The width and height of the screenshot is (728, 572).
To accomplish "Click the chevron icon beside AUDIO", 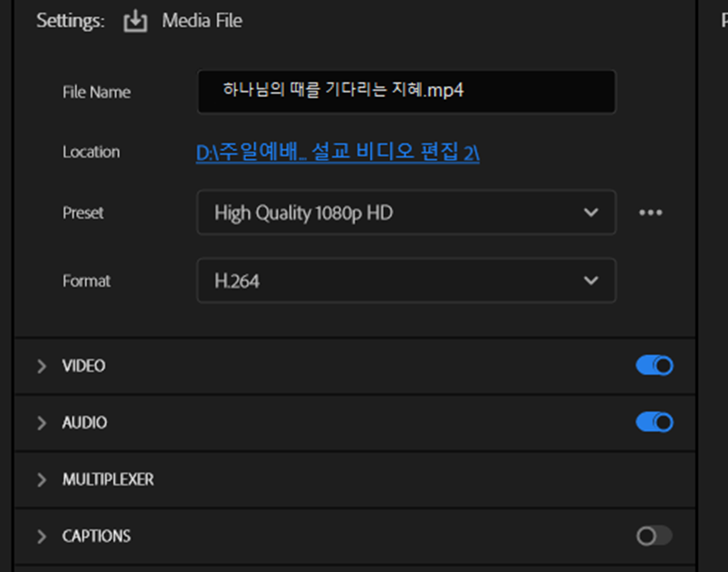I will pos(41,423).
